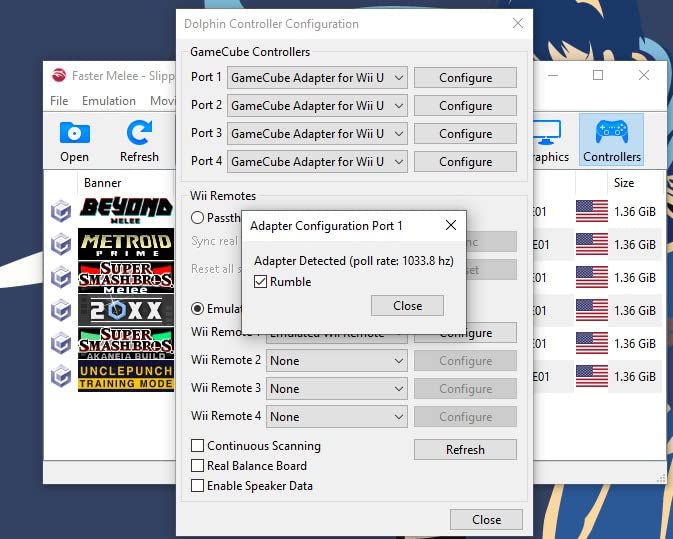The width and height of the screenshot is (673, 539).
Task: Click Refresh button in Controller Configuration
Action: (465, 449)
